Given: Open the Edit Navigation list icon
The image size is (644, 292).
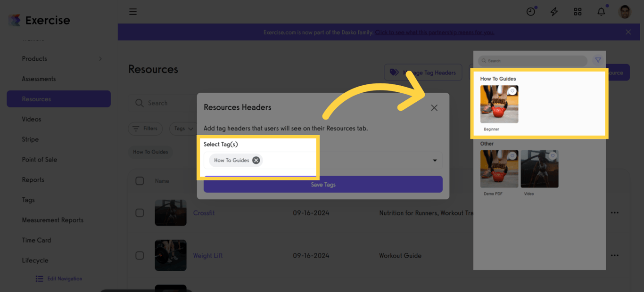Looking at the screenshot, I should click(40, 278).
